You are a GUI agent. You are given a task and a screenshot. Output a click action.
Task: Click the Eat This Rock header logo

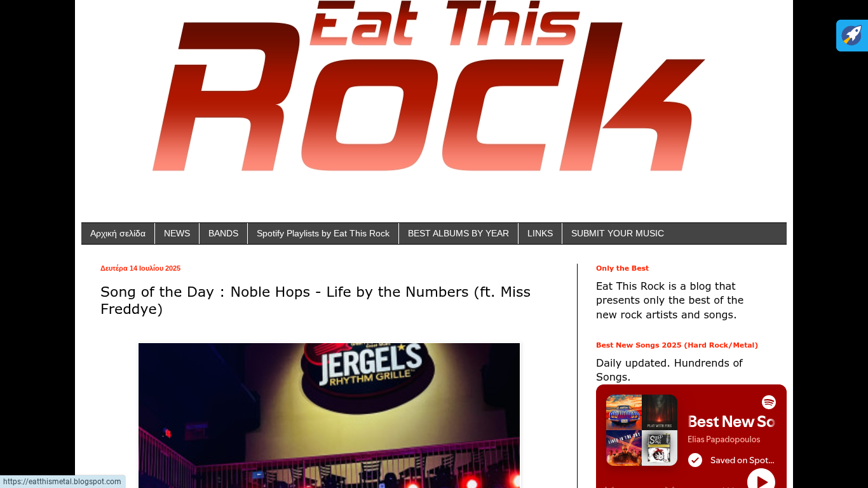[x=429, y=86]
